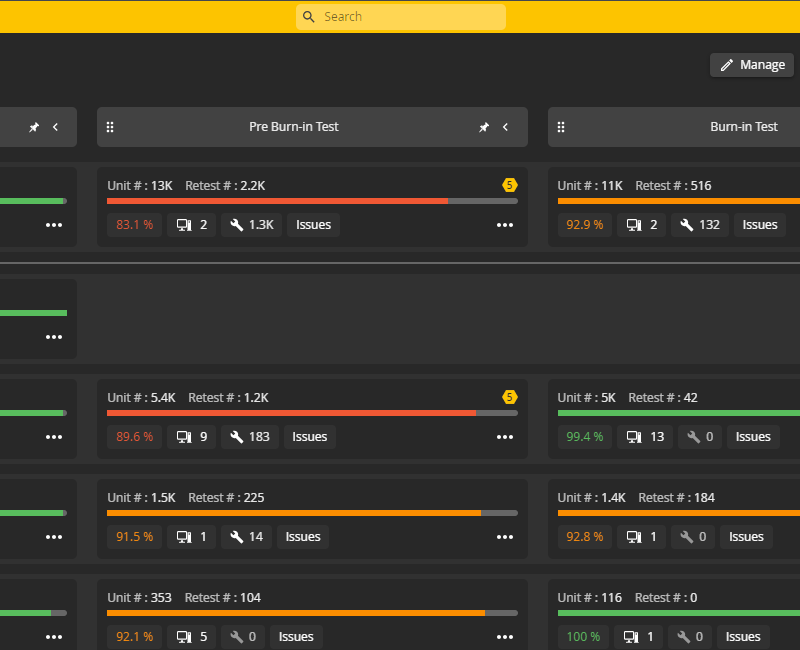
Task: Open Issues on the 92.9% Burn-in card
Action: 759,225
